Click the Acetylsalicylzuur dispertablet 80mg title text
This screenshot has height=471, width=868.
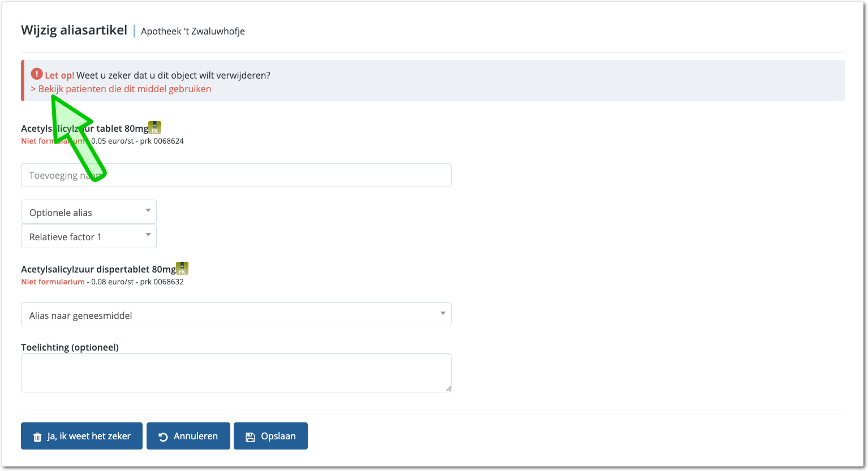coord(98,269)
